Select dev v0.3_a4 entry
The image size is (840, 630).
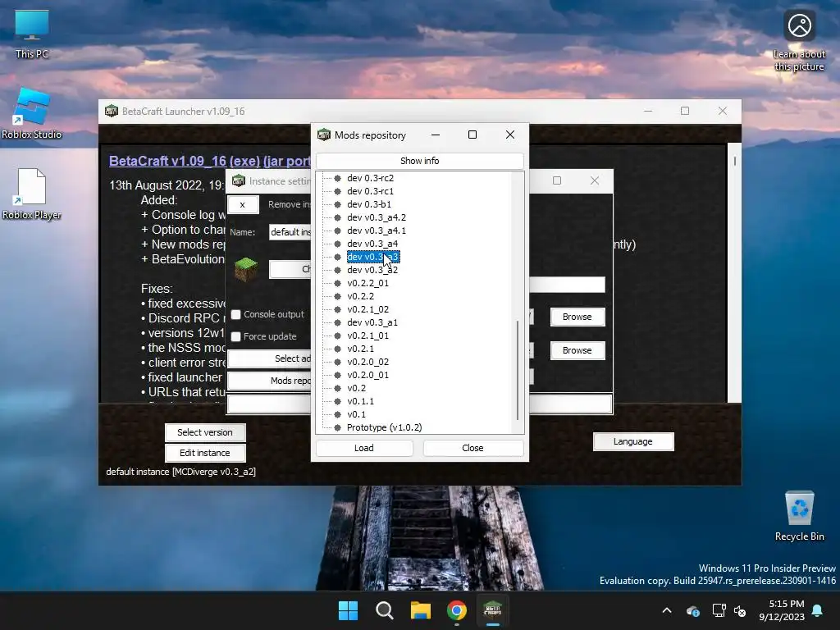tap(372, 244)
